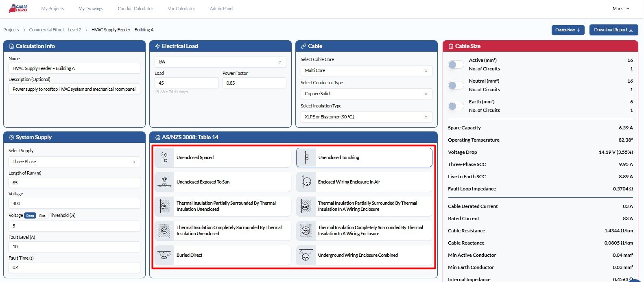Open the Mark user menu
The image size is (644, 282).
[x=621, y=9]
